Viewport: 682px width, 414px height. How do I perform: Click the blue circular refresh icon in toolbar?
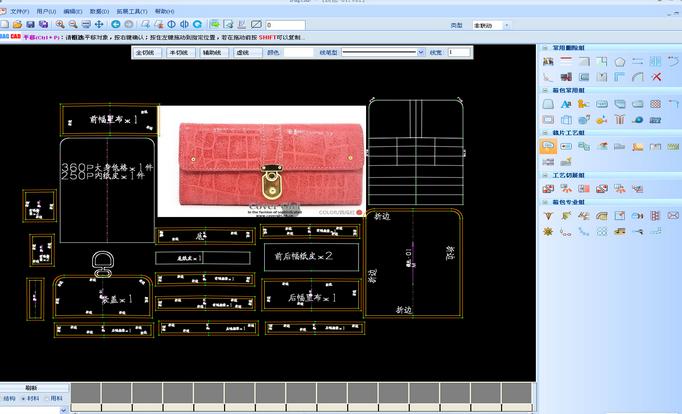coord(197,24)
